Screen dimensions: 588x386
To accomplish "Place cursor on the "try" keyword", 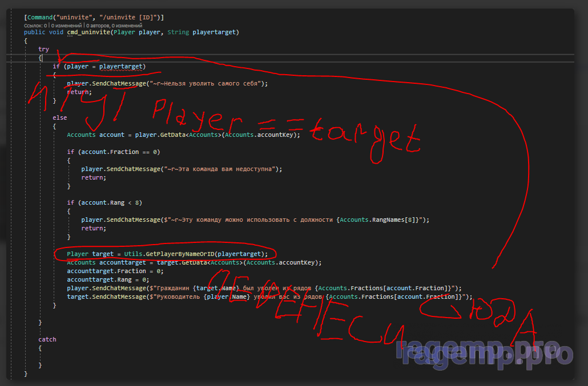I will click(x=43, y=50).
